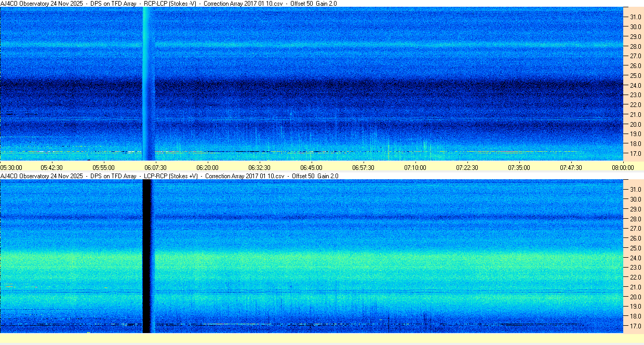Click 24.0 frequency label on Stokes -V chart

[635, 86]
